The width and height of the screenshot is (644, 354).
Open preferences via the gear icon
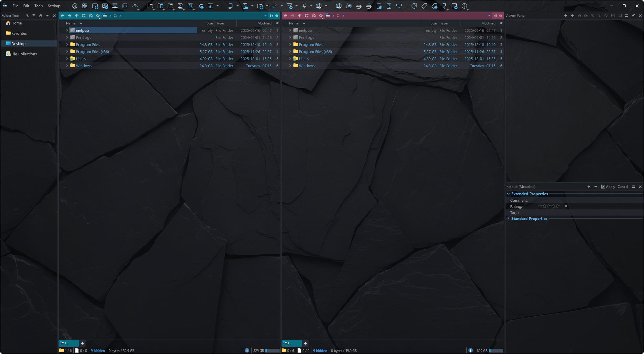tap(75, 6)
